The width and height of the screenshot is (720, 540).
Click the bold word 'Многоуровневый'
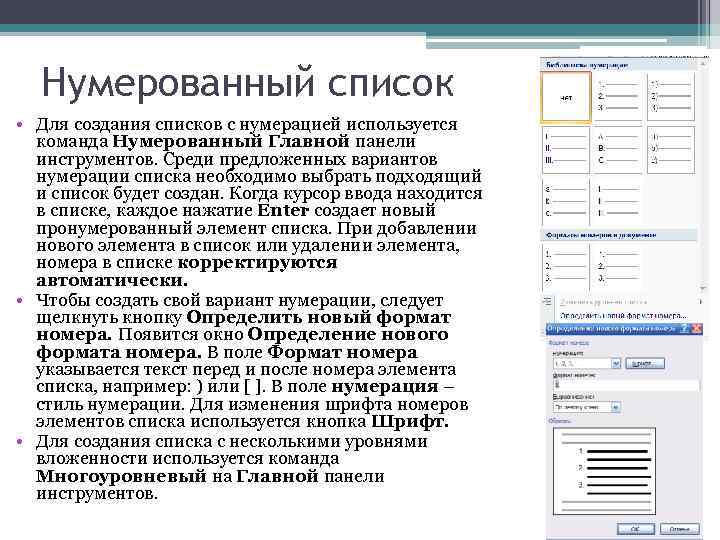(x=121, y=476)
